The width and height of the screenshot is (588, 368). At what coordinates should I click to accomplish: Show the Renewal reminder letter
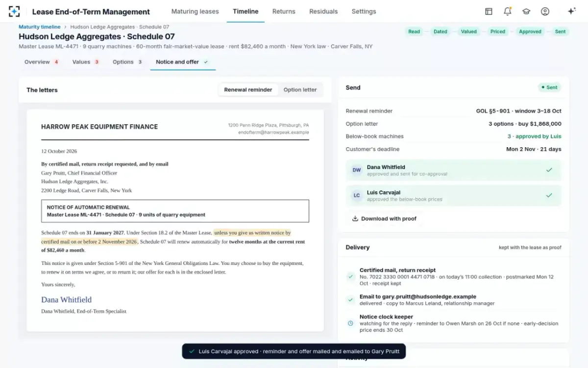coord(248,90)
